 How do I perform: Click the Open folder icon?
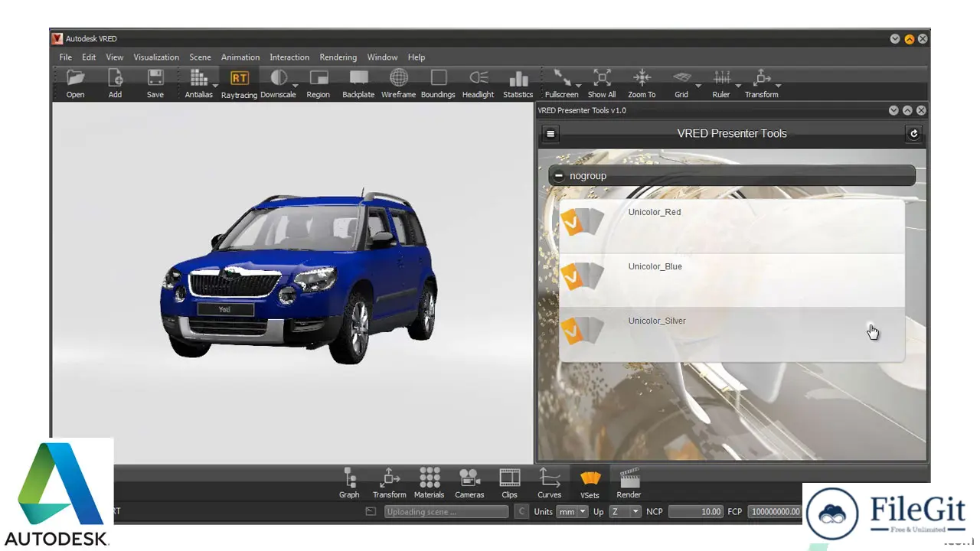pos(75,77)
